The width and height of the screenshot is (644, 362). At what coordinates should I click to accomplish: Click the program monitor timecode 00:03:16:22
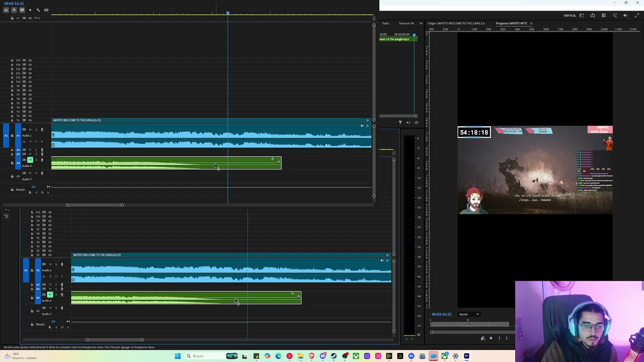click(x=441, y=314)
